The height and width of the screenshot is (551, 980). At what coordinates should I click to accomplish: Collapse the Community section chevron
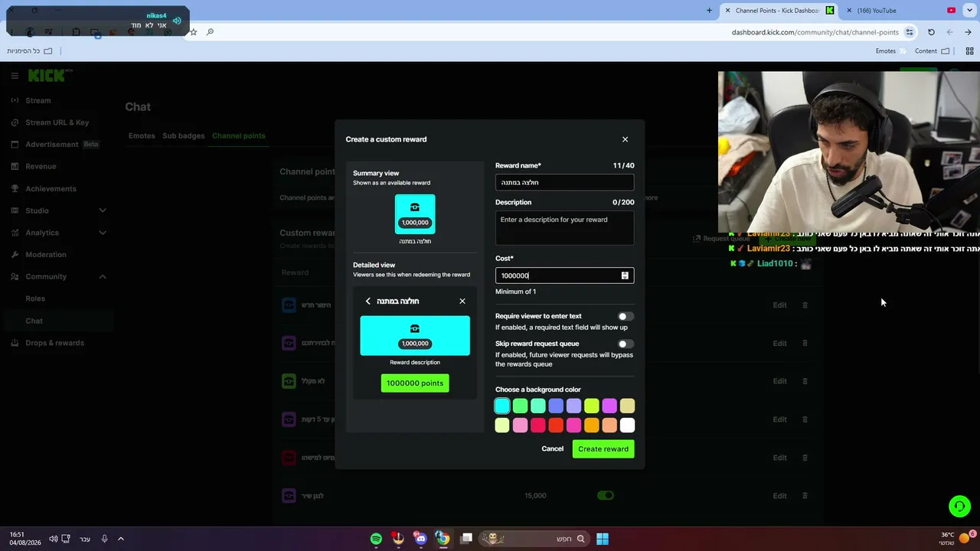103,276
